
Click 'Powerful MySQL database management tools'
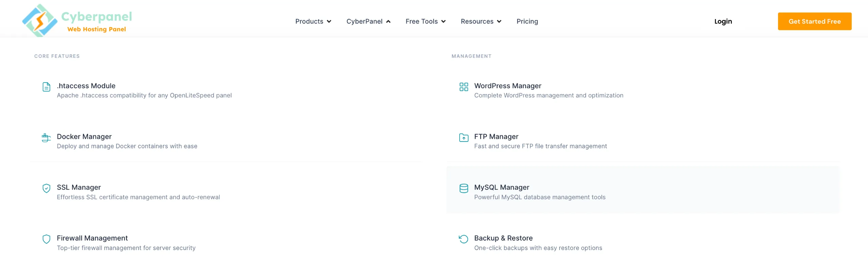click(539, 197)
